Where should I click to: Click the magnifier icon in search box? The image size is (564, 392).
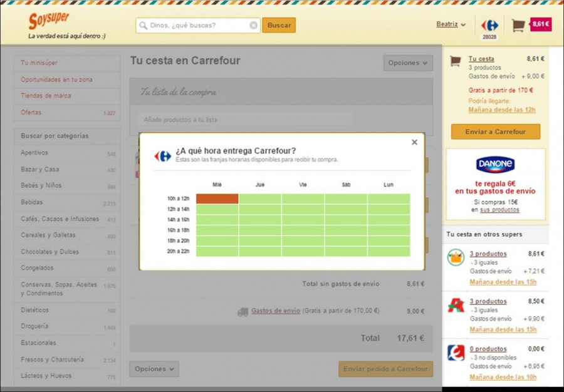[x=143, y=26]
